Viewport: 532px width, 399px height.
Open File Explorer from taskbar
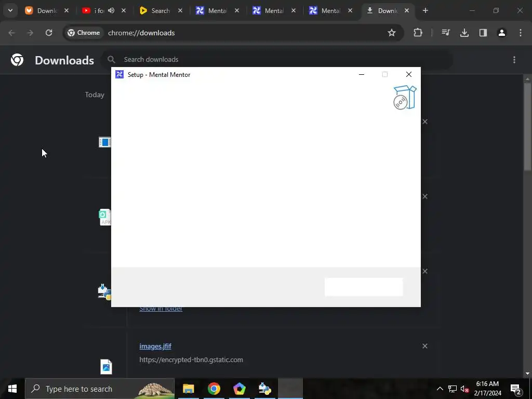click(x=188, y=389)
